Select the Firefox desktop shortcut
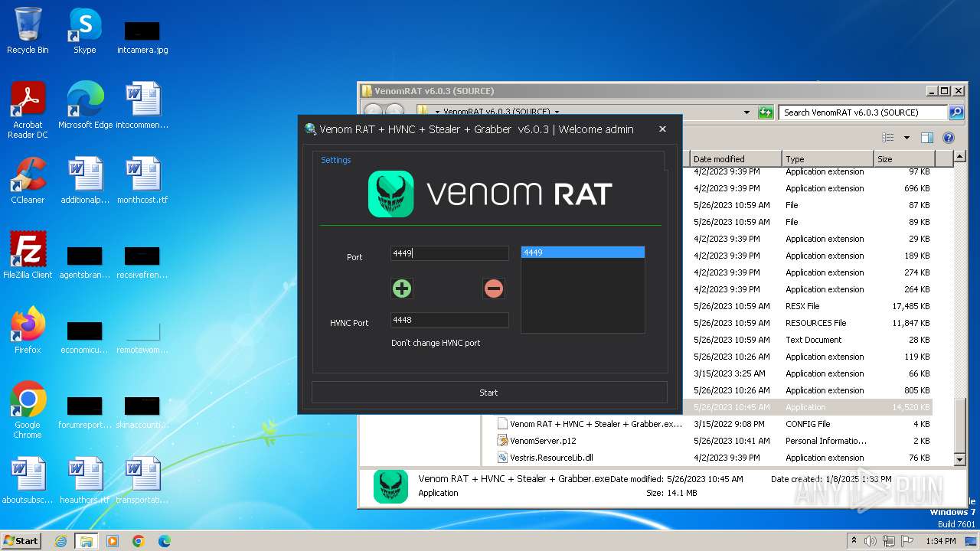Viewport: 980px width, 551px height. 28,331
